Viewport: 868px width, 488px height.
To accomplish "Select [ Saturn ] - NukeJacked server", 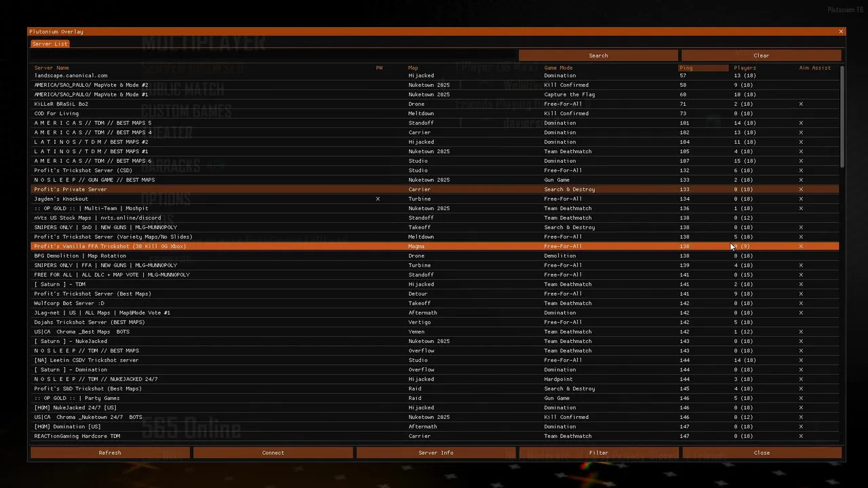I will click(x=435, y=341).
